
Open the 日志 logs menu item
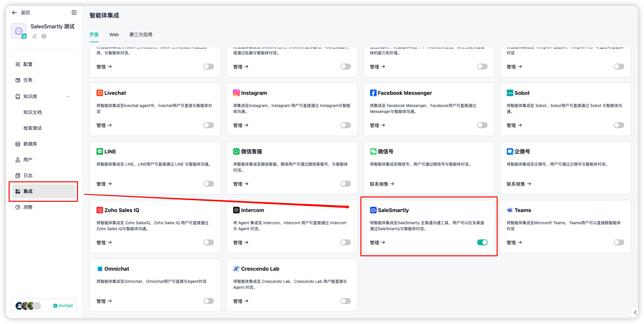pos(44,175)
